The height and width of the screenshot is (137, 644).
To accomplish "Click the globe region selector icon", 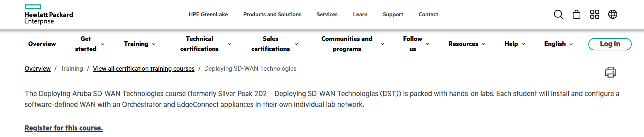I will coord(613,14).
